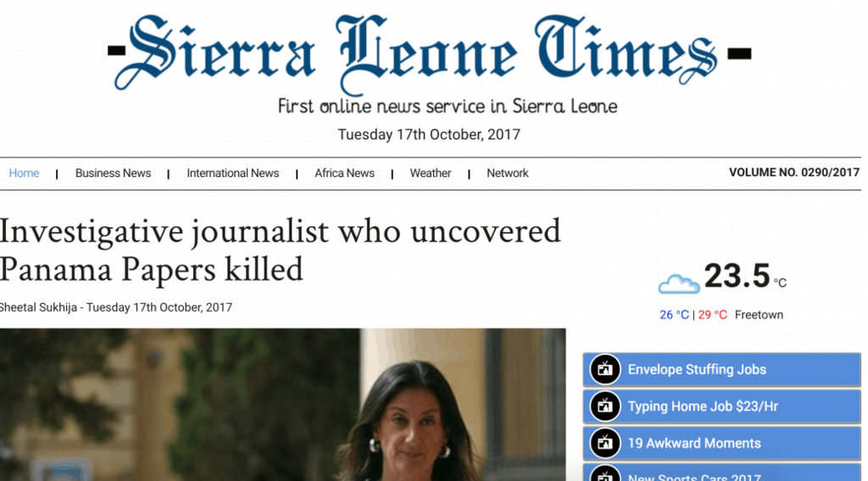Image resolution: width=868 pixels, height=481 pixels.
Task: Open the Network navigation link
Action: click(x=507, y=173)
